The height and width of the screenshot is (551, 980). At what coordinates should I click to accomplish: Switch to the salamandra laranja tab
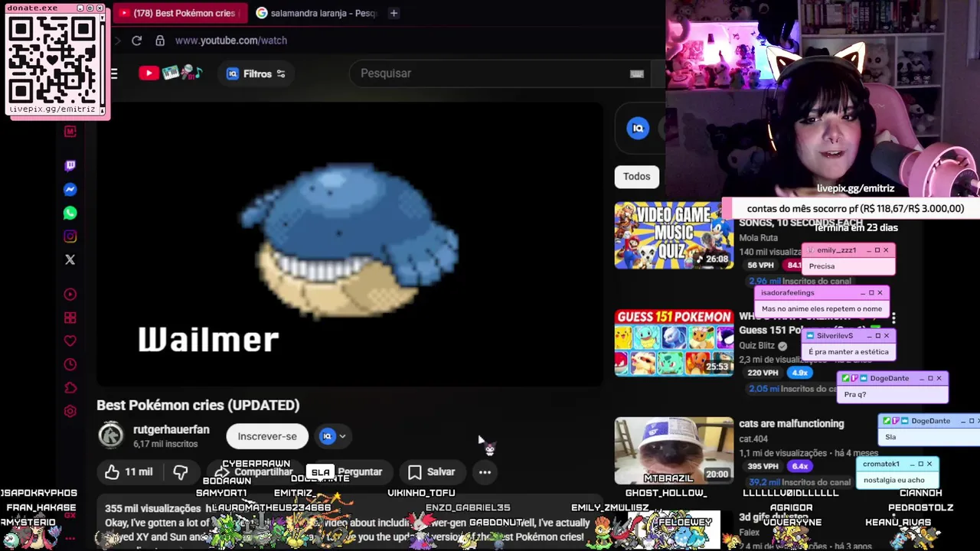click(316, 13)
